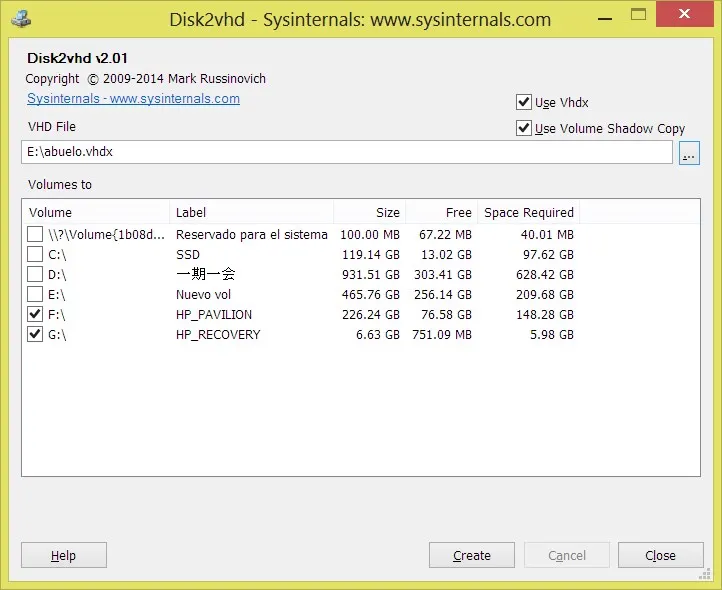Select the E:\ Nuevo vol checkbox
The image size is (722, 590).
[35, 294]
